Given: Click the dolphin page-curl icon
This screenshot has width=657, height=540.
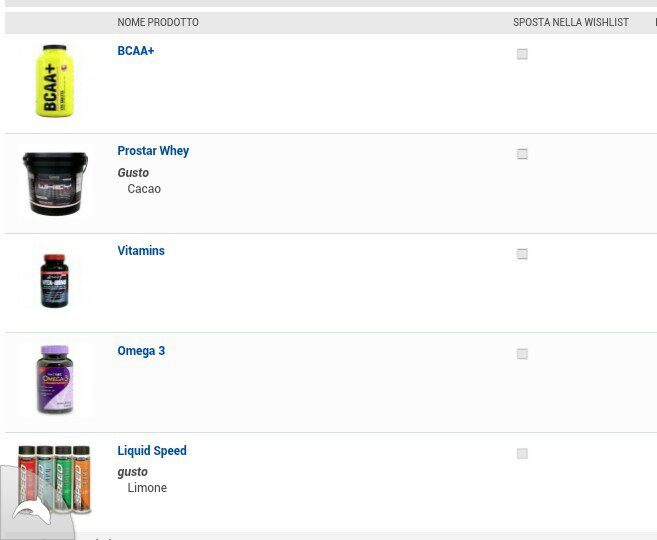Looking at the screenshot, I should click(33, 511).
